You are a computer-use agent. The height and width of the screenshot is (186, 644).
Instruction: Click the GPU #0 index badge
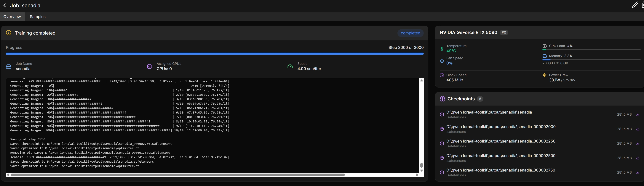tap(504, 33)
